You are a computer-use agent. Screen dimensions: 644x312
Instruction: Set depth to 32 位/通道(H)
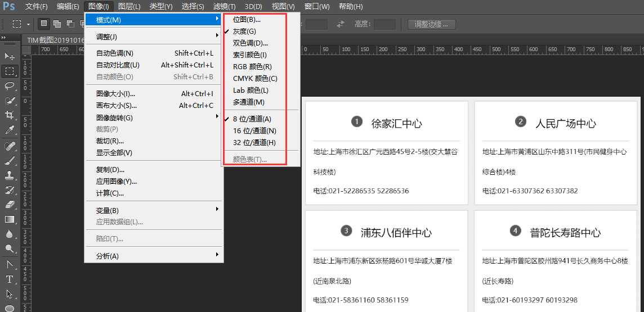tap(254, 143)
